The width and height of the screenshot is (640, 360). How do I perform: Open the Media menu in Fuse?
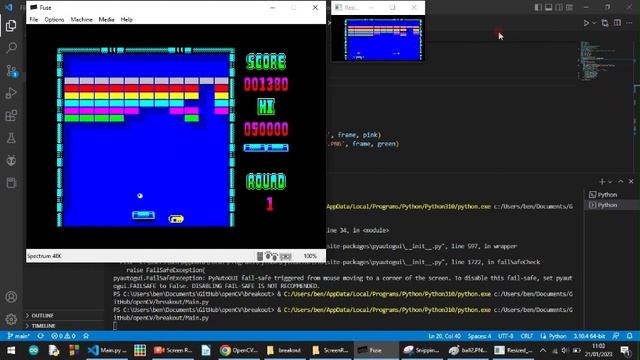[x=106, y=20]
